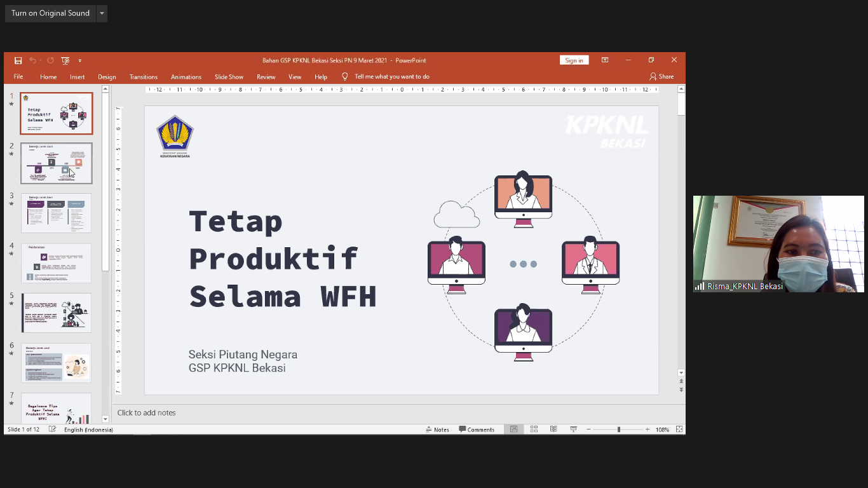Open Ribbon Display Options icon
This screenshot has width=868, height=488.
click(605, 60)
